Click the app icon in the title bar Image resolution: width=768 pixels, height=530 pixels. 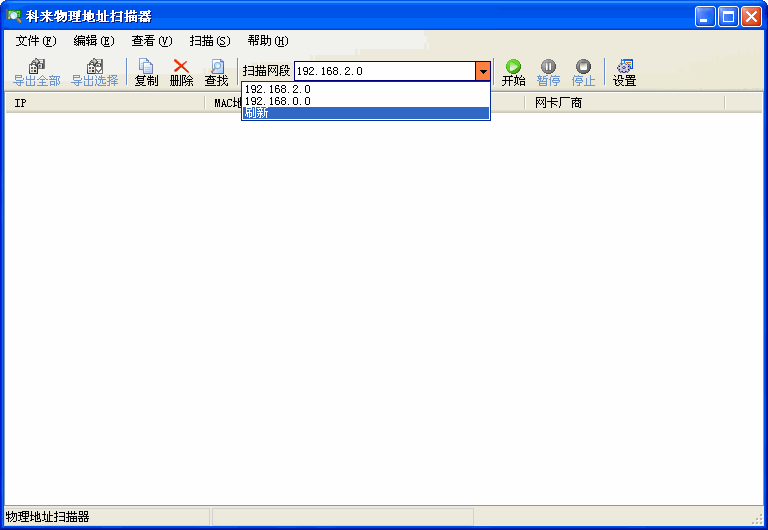pyautogui.click(x=14, y=16)
